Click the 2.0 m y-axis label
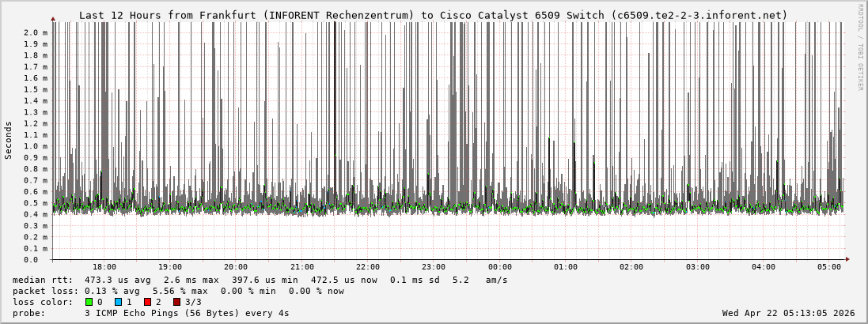Viewport: 868px width, 324px height. point(36,32)
